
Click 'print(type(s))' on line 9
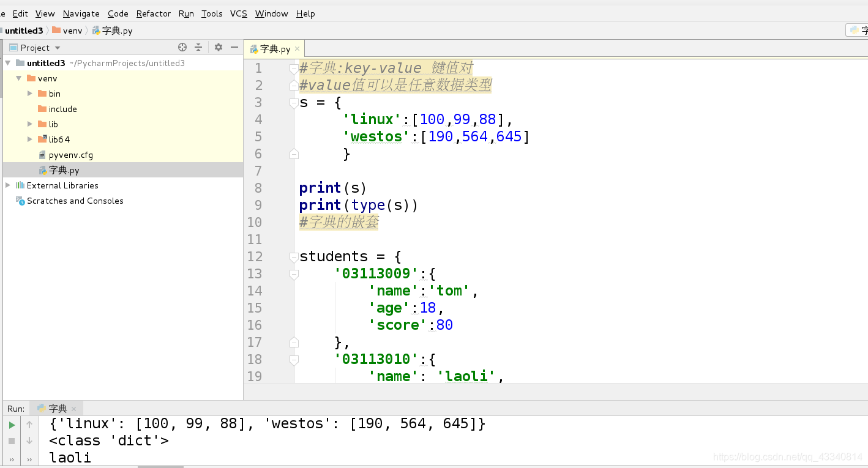359,205
